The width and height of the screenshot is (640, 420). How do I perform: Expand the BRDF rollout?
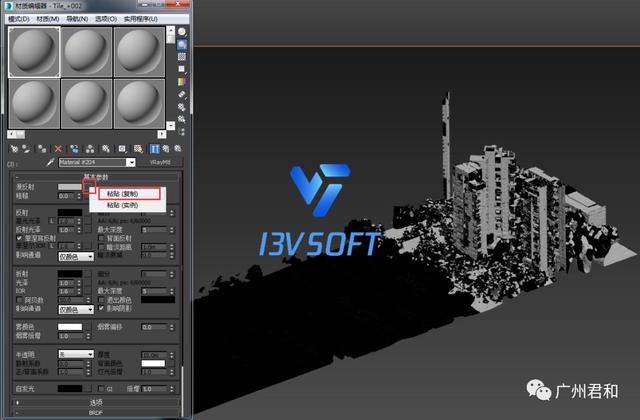[x=96, y=413]
